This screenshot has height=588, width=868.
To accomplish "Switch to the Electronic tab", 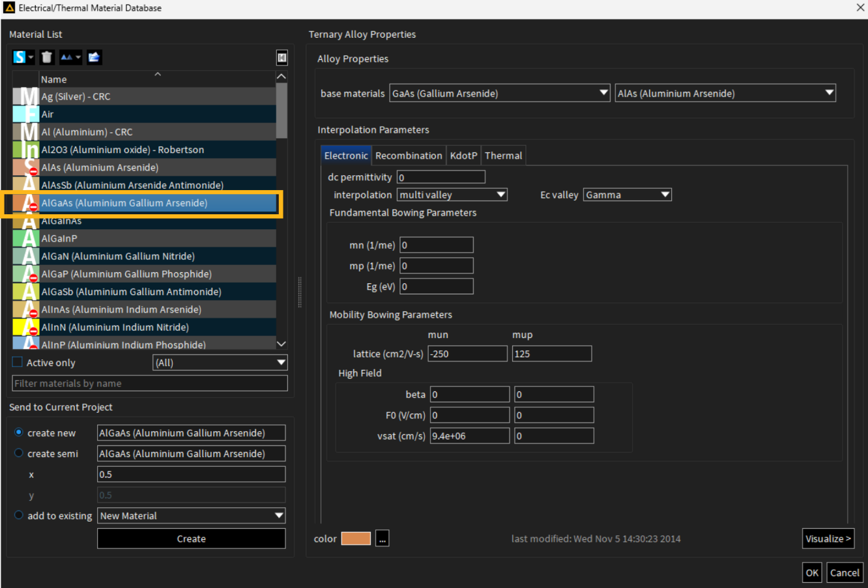I will pos(346,156).
